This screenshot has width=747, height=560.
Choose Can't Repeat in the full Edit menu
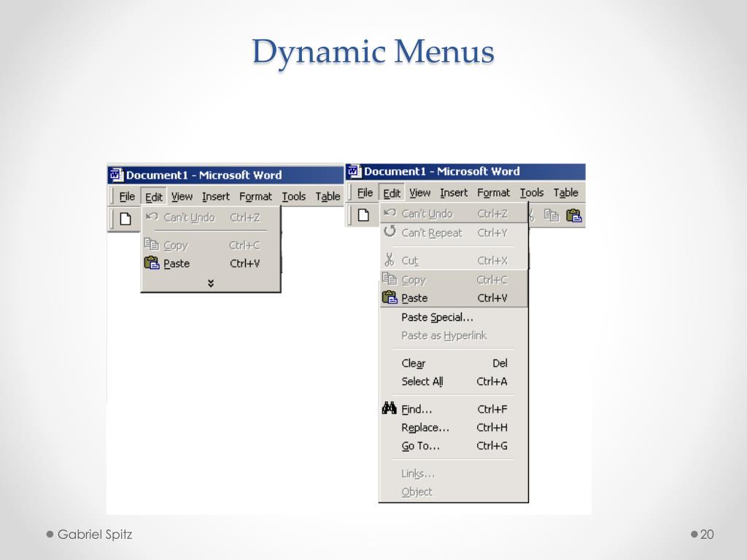[454, 233]
